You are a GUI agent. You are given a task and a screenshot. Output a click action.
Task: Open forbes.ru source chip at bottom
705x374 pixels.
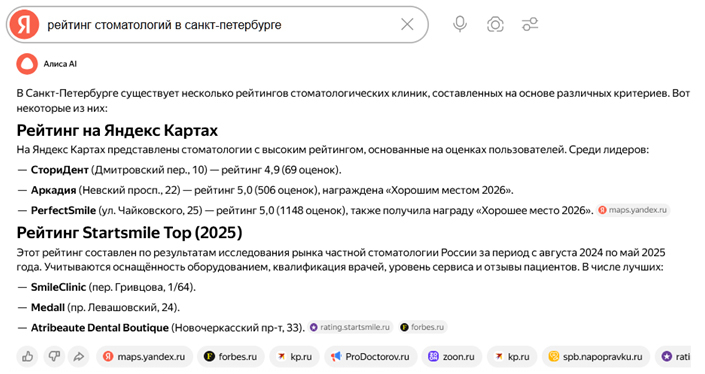pyautogui.click(x=231, y=356)
